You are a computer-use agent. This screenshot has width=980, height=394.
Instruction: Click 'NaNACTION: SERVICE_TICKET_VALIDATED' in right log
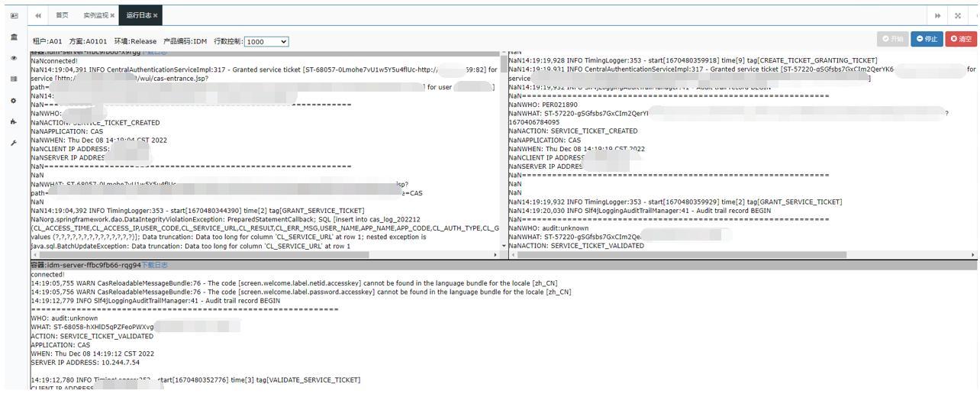[x=576, y=246]
